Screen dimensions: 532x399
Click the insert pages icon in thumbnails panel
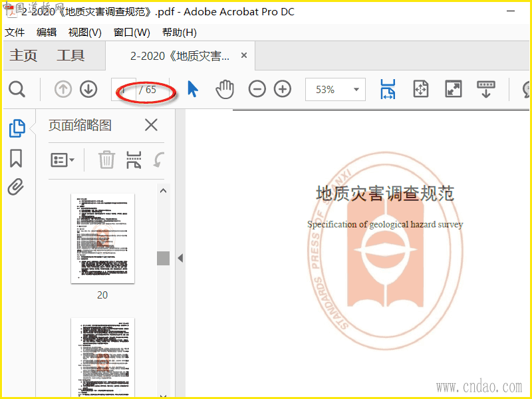[x=134, y=160]
